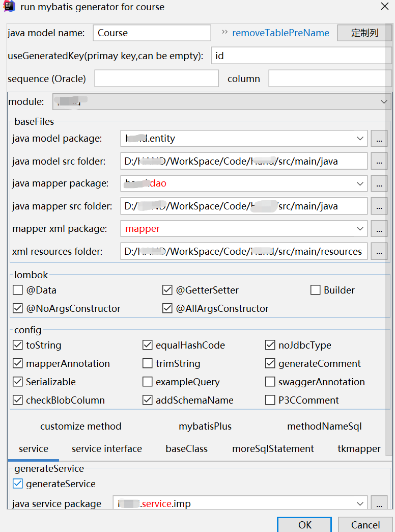
Task: Click the java model name field
Action: [x=152, y=33]
